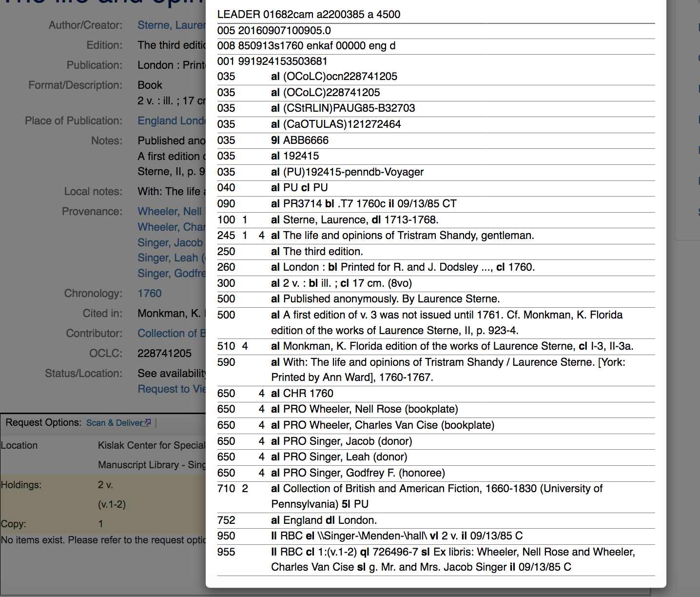The height and width of the screenshot is (597, 700).
Task: Click the Holdings value 2 v.
Action: click(x=105, y=485)
